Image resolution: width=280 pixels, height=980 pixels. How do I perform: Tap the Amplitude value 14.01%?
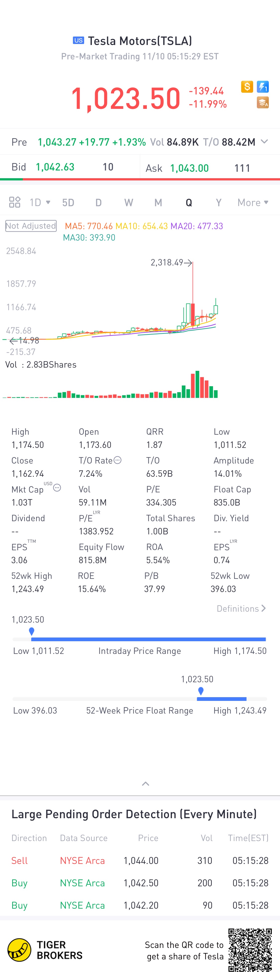point(227,473)
